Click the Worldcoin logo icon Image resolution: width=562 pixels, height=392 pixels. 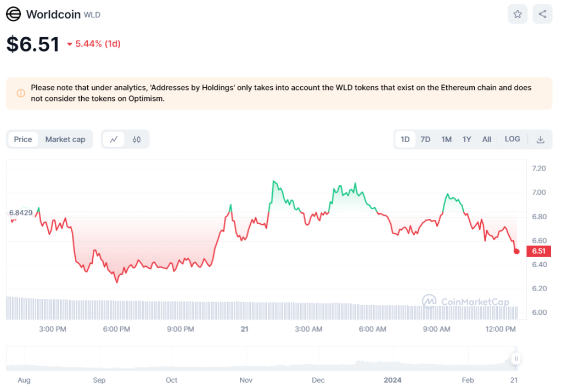point(14,14)
